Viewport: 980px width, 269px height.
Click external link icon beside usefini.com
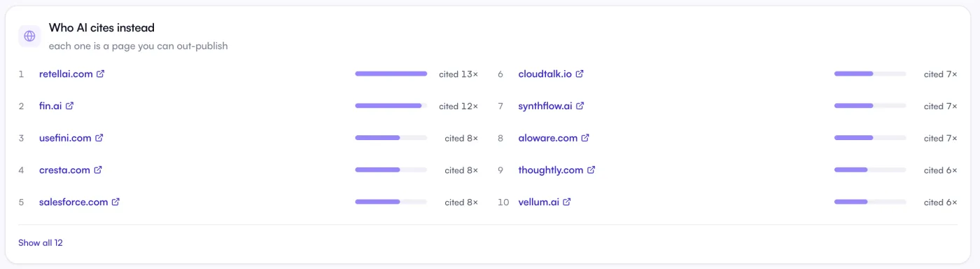(99, 138)
